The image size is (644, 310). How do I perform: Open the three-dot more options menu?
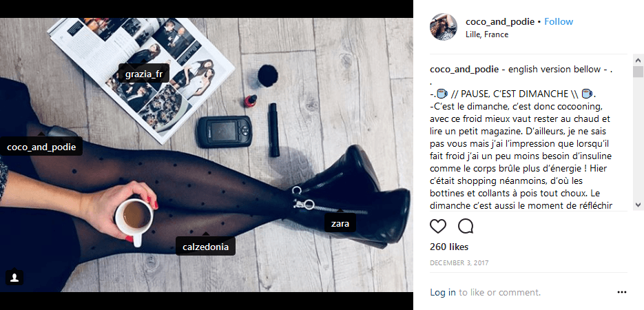[x=622, y=292]
